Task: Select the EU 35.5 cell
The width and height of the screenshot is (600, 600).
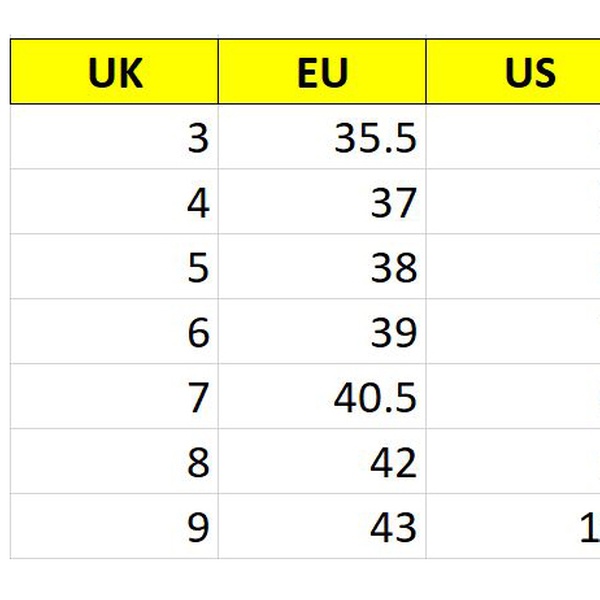Action: [322, 138]
